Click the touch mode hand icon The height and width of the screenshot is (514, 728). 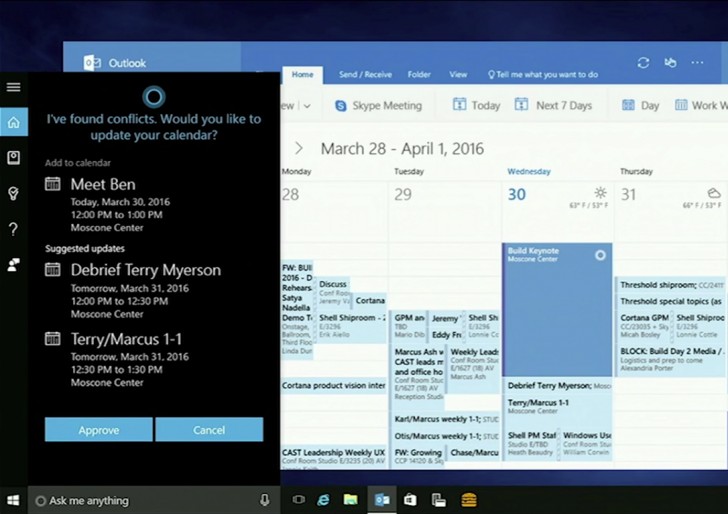point(670,62)
